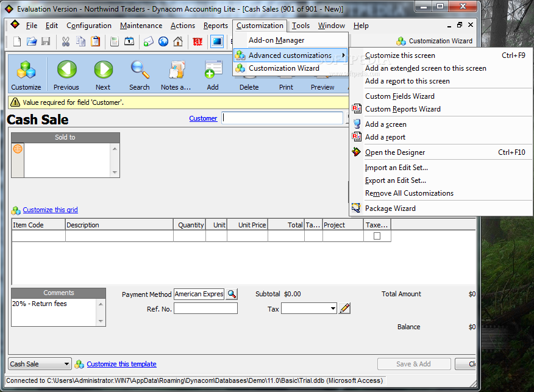
Task: Click the Print toolbar button
Action: click(x=286, y=87)
